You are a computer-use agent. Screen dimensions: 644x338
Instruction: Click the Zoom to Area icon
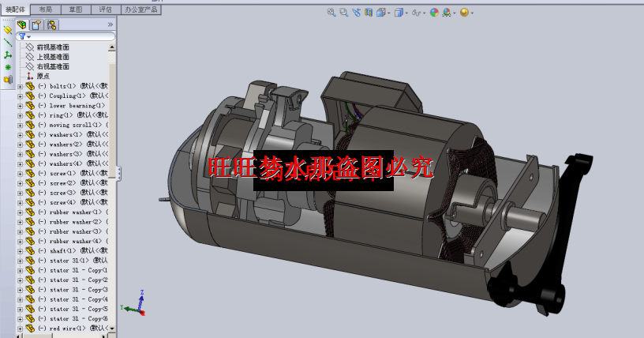pyautogui.click(x=343, y=13)
